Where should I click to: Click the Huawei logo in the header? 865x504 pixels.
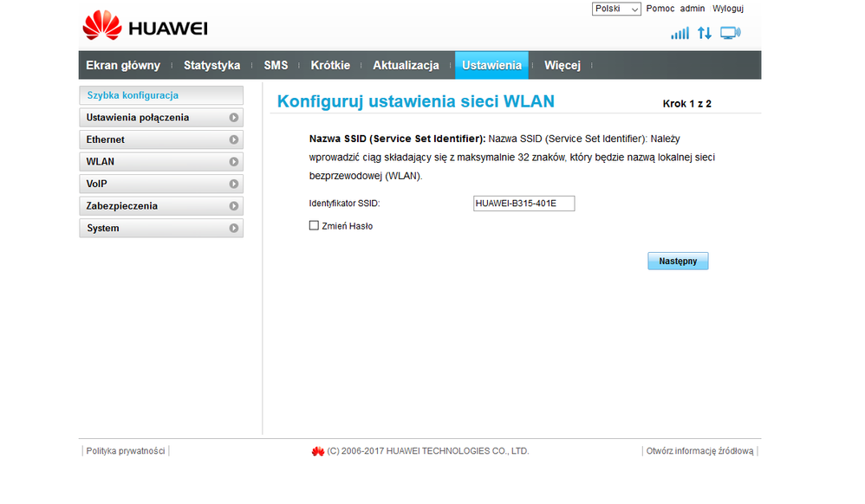click(145, 25)
